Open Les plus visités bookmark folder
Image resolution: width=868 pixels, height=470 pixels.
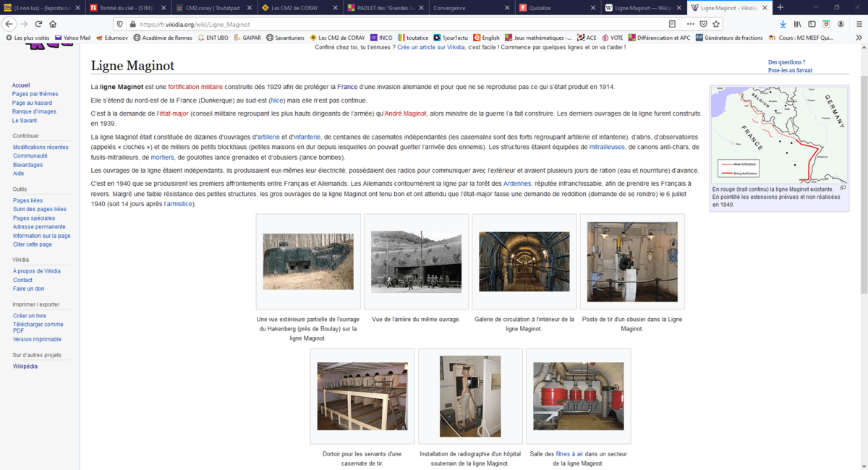[28, 38]
